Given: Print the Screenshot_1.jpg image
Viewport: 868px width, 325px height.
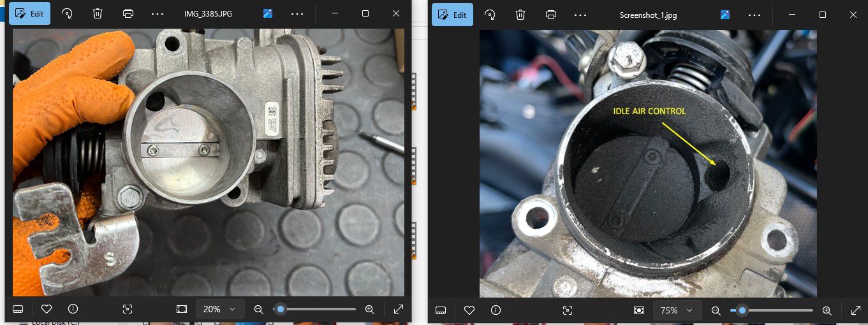Looking at the screenshot, I should point(551,15).
